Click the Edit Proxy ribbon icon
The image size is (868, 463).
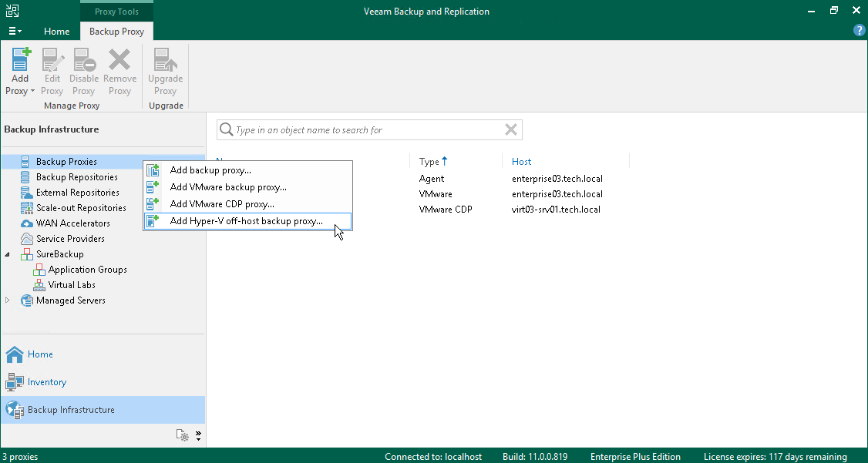click(52, 59)
